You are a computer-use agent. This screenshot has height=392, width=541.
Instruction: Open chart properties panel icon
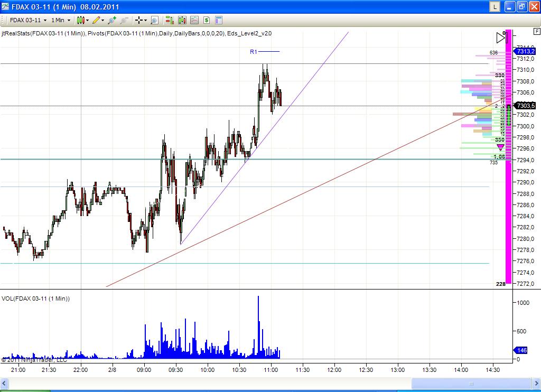(218, 20)
